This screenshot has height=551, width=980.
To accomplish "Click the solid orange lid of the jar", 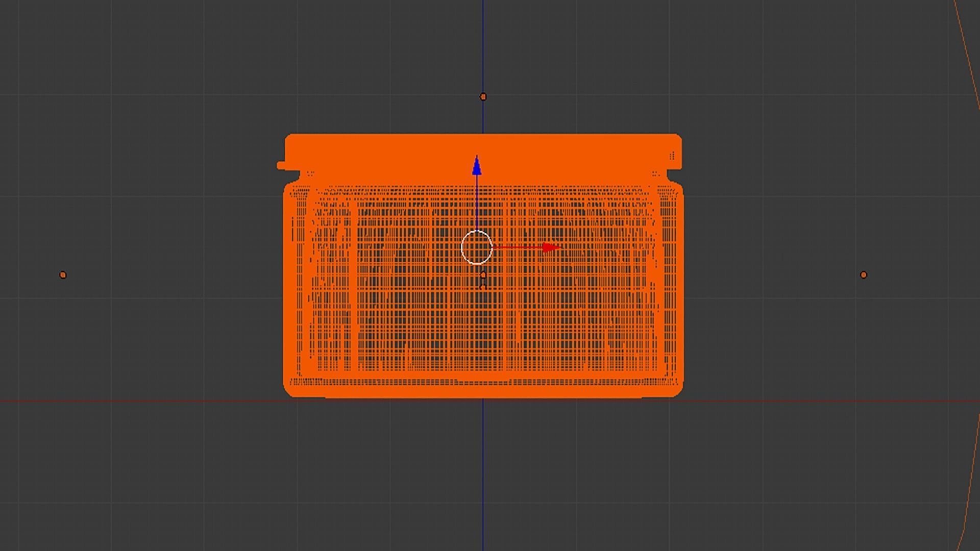I will tap(483, 152).
